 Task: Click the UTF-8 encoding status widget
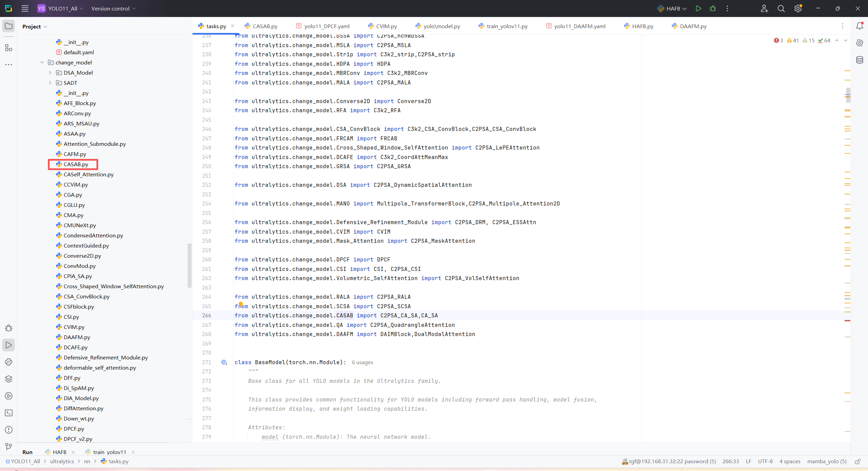765,462
